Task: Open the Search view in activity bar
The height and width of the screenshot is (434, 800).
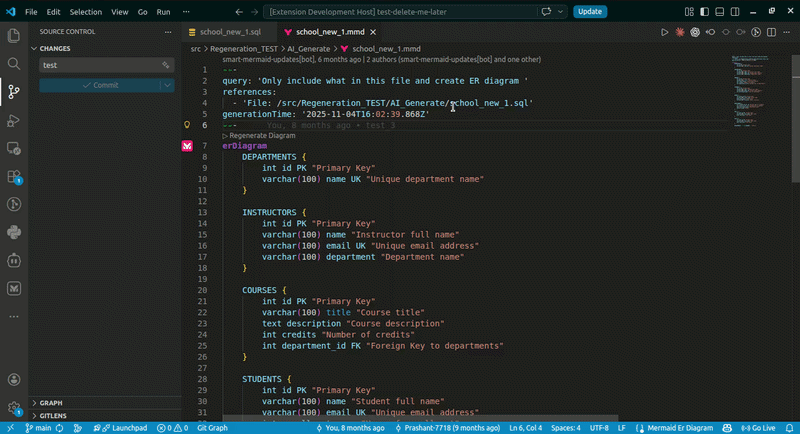Action: [14, 63]
